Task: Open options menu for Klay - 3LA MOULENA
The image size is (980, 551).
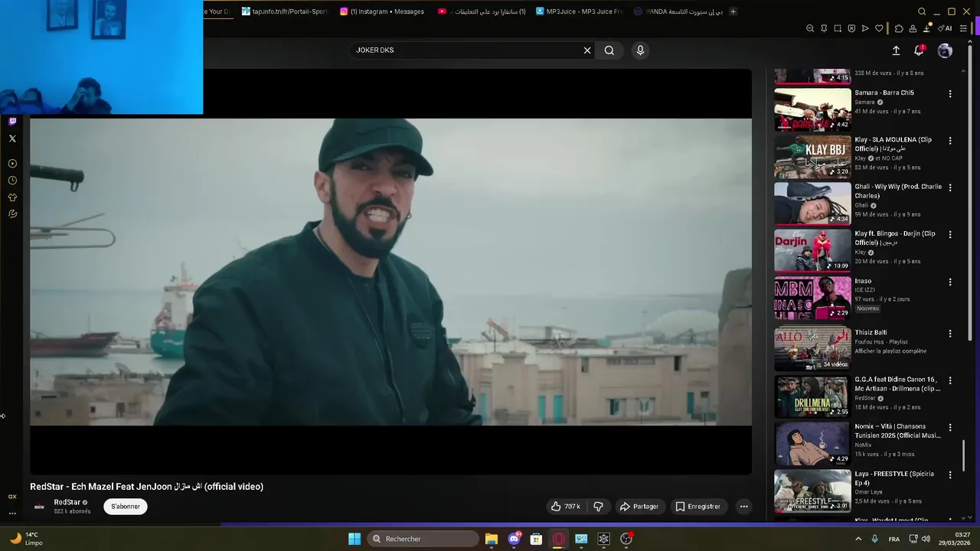Action: pyautogui.click(x=950, y=141)
